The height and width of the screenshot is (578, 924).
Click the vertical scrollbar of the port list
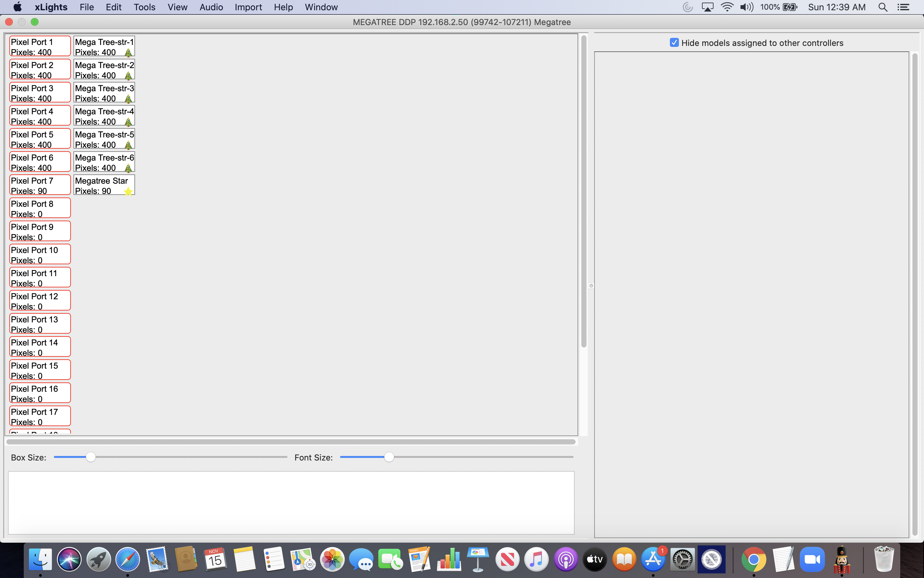(x=584, y=191)
